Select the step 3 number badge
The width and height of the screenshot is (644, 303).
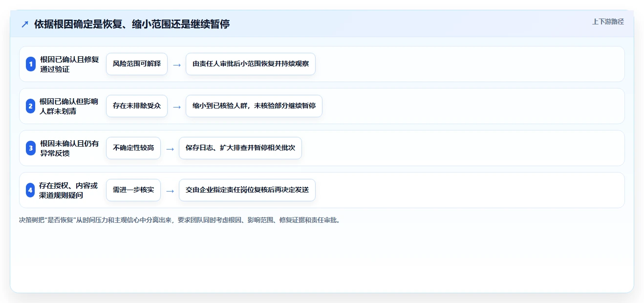click(x=31, y=148)
